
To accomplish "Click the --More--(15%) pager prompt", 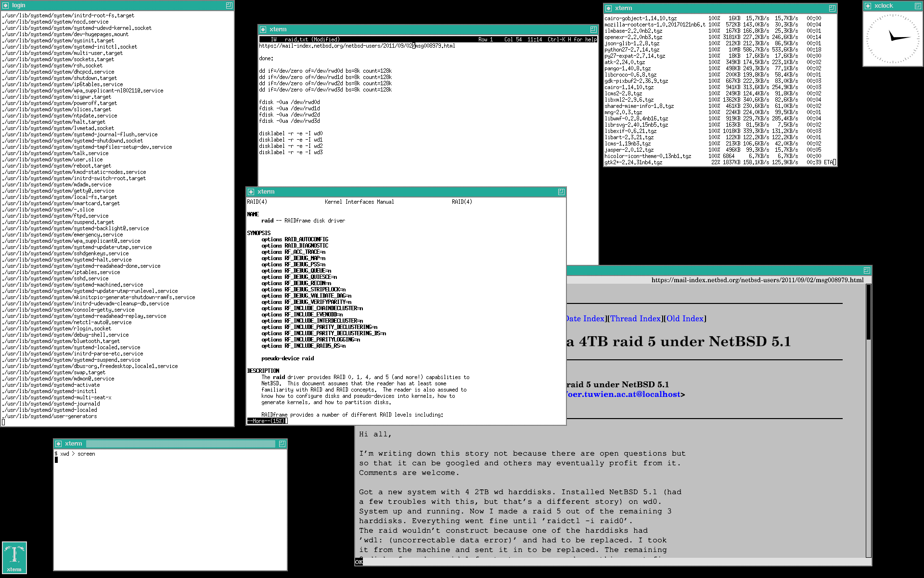I will (x=267, y=421).
